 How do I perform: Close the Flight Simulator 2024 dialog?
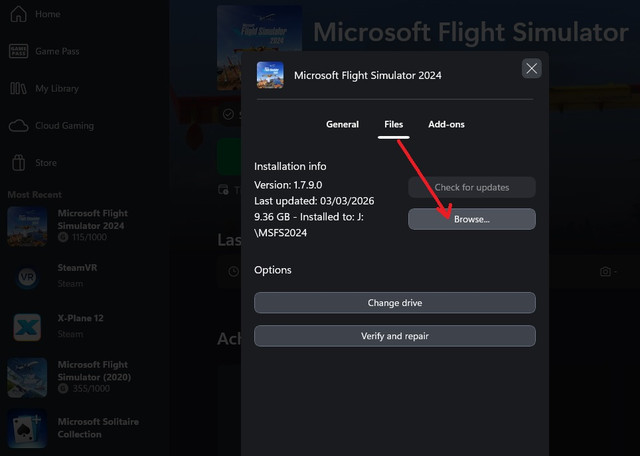[x=531, y=68]
